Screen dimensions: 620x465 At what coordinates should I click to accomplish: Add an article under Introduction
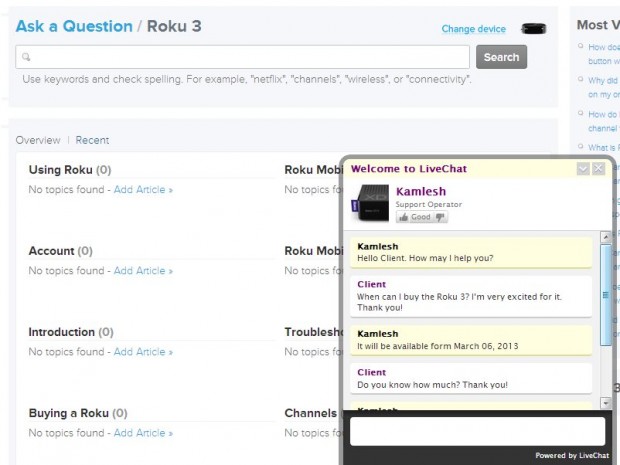(x=143, y=352)
